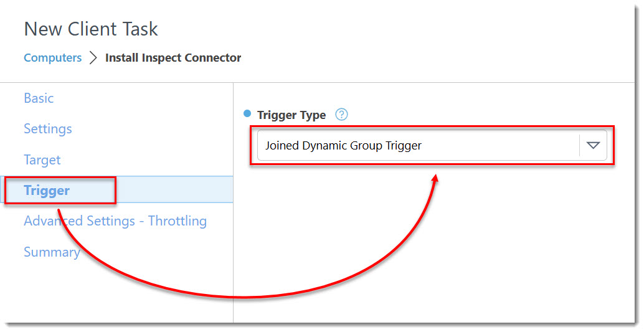Open the Settings section in sidebar
Screen dimensions: 644x332
point(47,129)
